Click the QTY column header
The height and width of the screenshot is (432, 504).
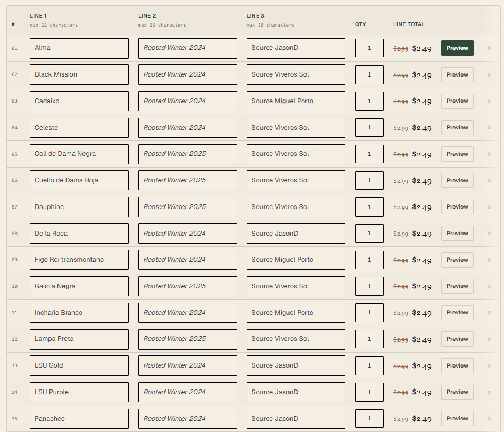(x=360, y=24)
